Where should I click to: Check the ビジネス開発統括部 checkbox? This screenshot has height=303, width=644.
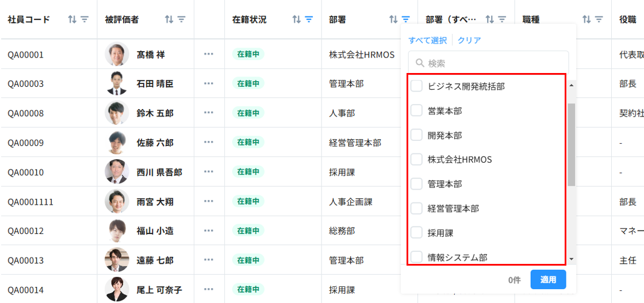click(x=416, y=86)
